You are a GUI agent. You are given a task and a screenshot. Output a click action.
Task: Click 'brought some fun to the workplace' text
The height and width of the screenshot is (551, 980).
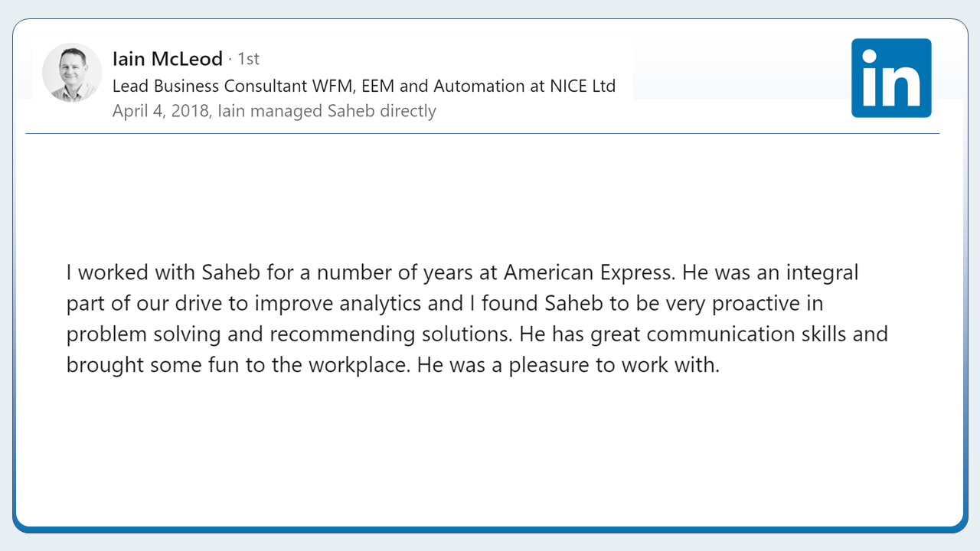(239, 365)
